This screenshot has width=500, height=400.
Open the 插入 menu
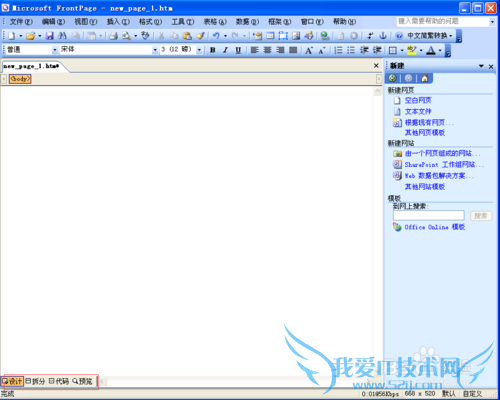click(118, 22)
